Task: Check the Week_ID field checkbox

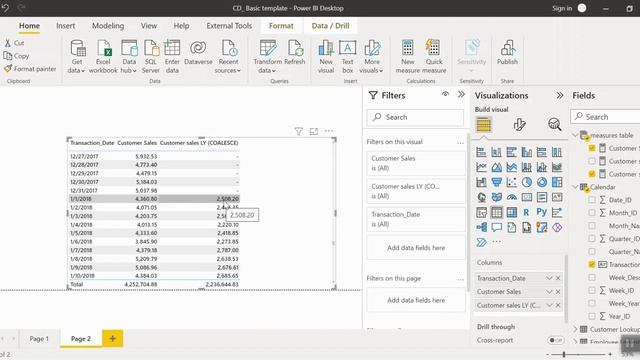Action: 592,291
